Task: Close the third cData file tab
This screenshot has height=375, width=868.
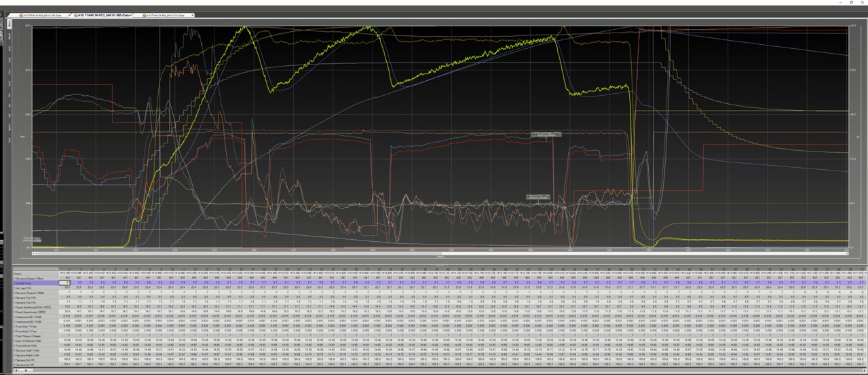Action: pos(192,15)
